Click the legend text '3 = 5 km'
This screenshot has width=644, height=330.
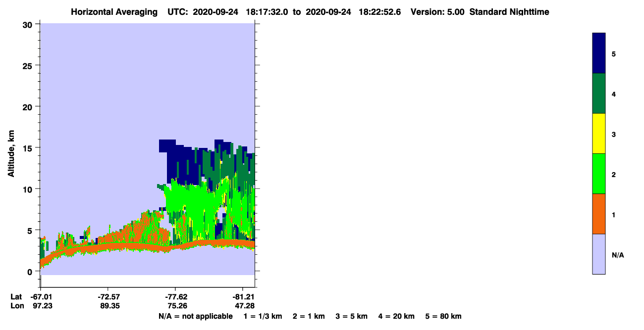[x=352, y=316]
